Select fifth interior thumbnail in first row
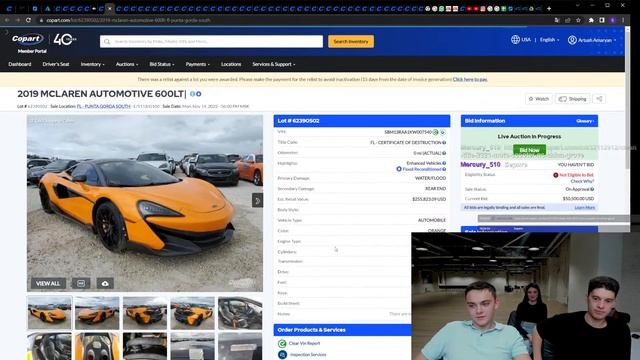This screenshot has width=640, height=360. tap(240, 313)
